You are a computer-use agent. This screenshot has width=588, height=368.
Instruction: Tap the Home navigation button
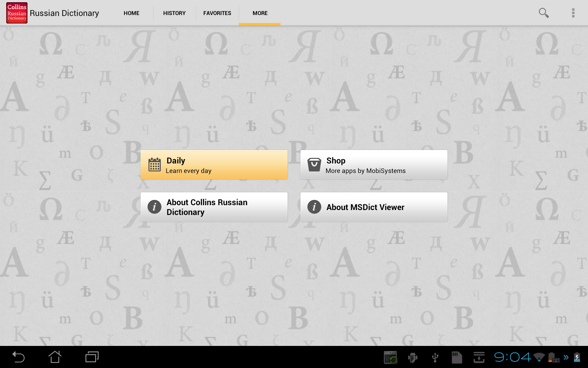click(x=55, y=357)
